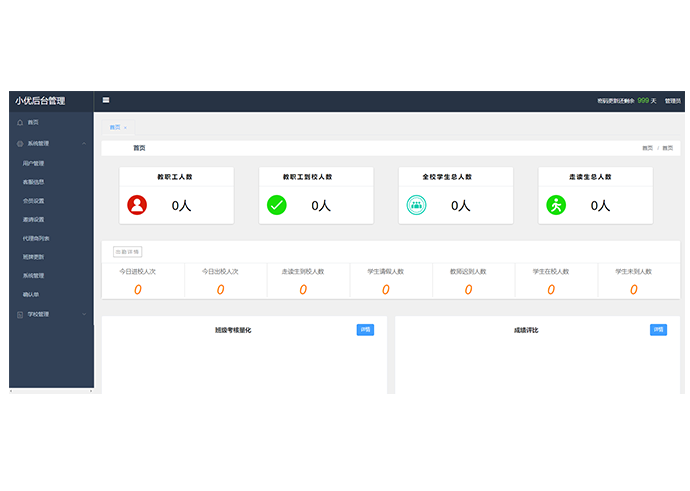690x491 pixels.
Task: Select 会员设置 in the sidebar submenu
Action: pyautogui.click(x=51, y=201)
